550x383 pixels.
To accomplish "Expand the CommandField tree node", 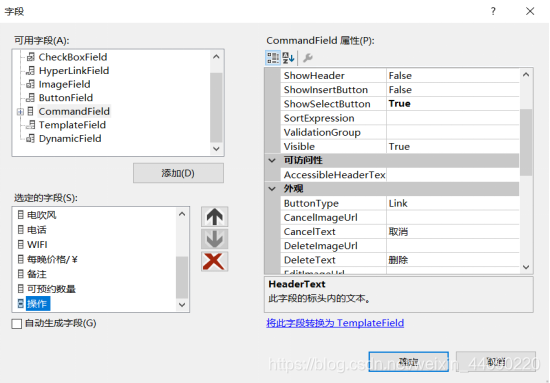I will 20,112.
